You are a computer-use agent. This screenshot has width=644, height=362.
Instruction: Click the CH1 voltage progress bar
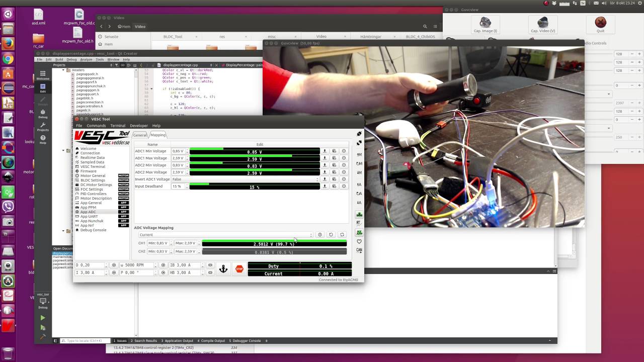click(274, 243)
